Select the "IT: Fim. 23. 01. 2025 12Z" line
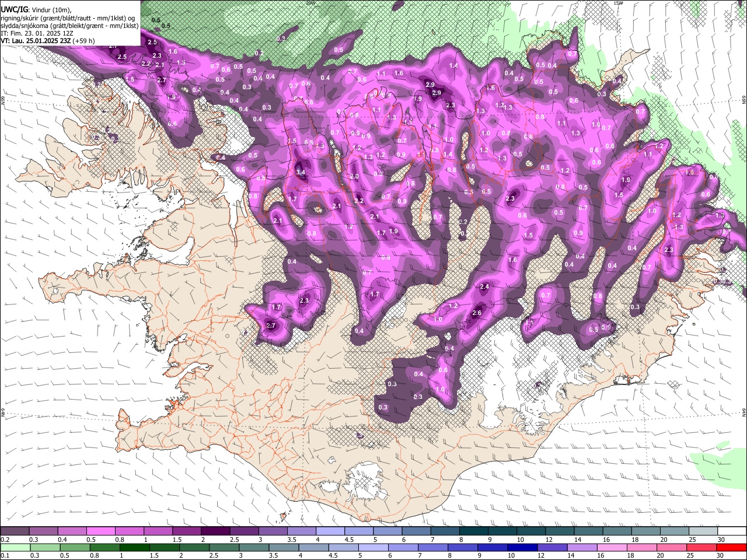 pos(37,33)
